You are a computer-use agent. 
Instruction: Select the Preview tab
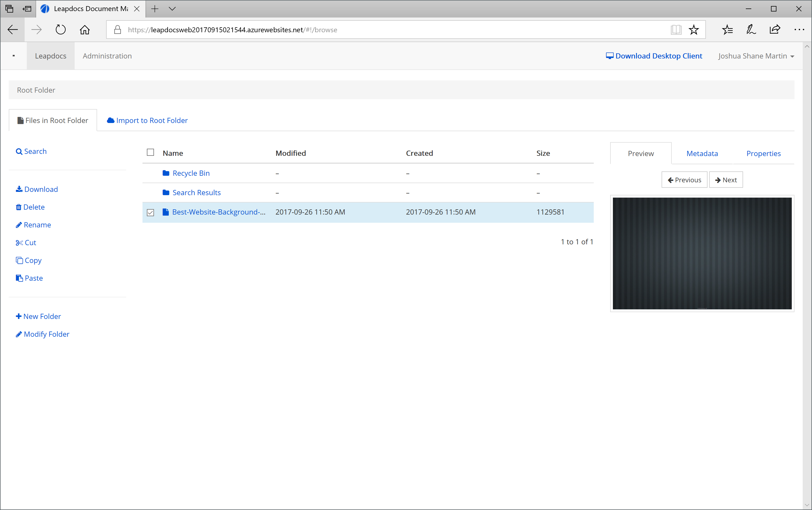click(x=641, y=153)
